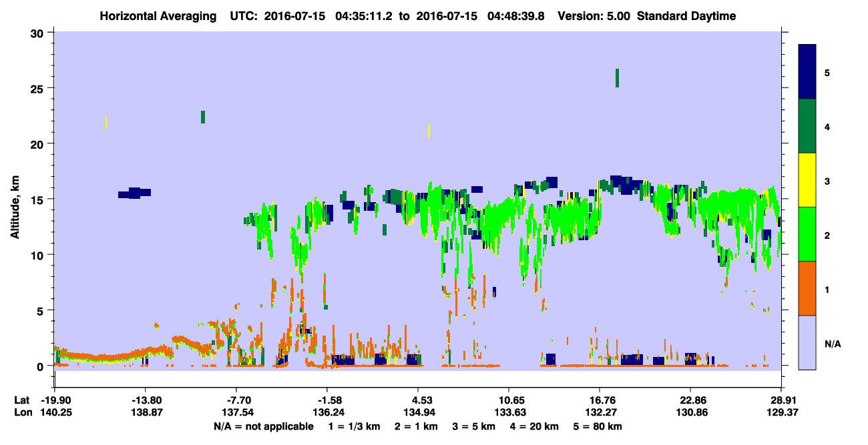The image size is (868, 445).
Task: Click the longitude value 133.63
Action: click(509, 412)
